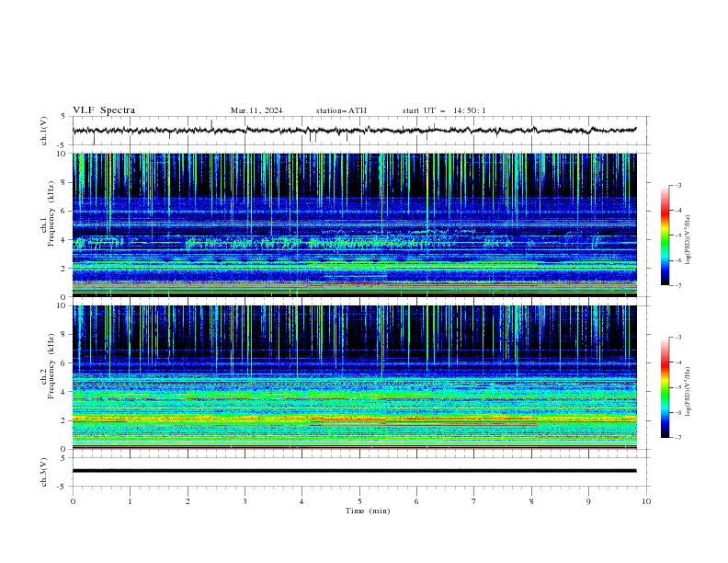This screenshot has width=728, height=563.
Task: Click the "6" tick on the time axis
Action: [416, 501]
